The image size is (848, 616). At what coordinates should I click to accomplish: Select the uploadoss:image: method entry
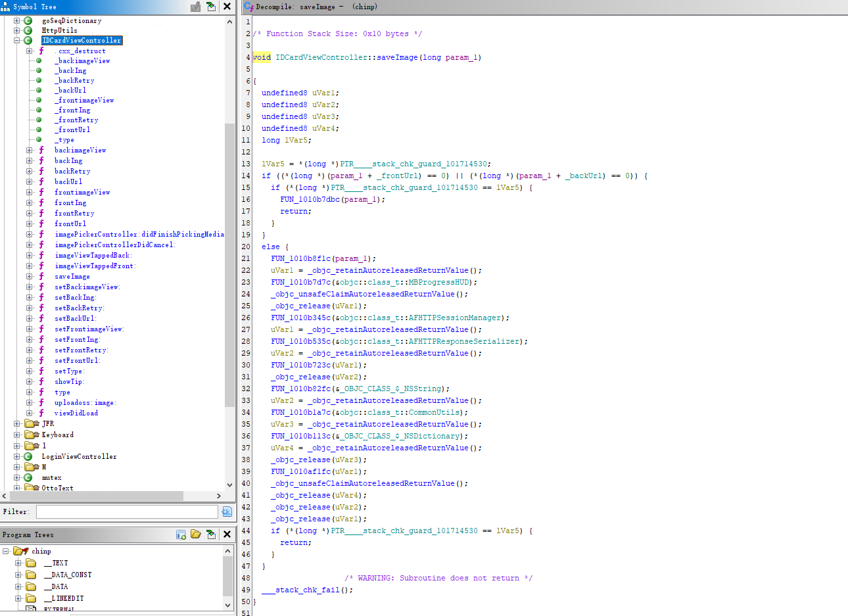pyautogui.click(x=85, y=402)
